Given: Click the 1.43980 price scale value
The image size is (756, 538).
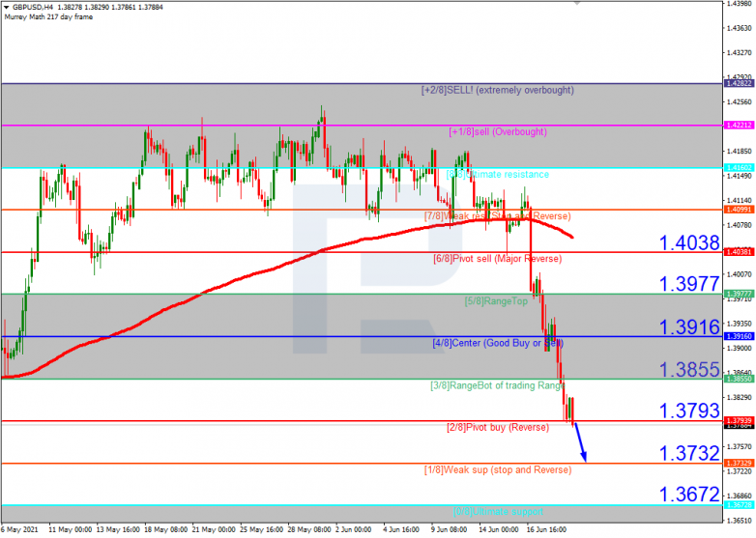Looking at the screenshot, I should 740,3.
